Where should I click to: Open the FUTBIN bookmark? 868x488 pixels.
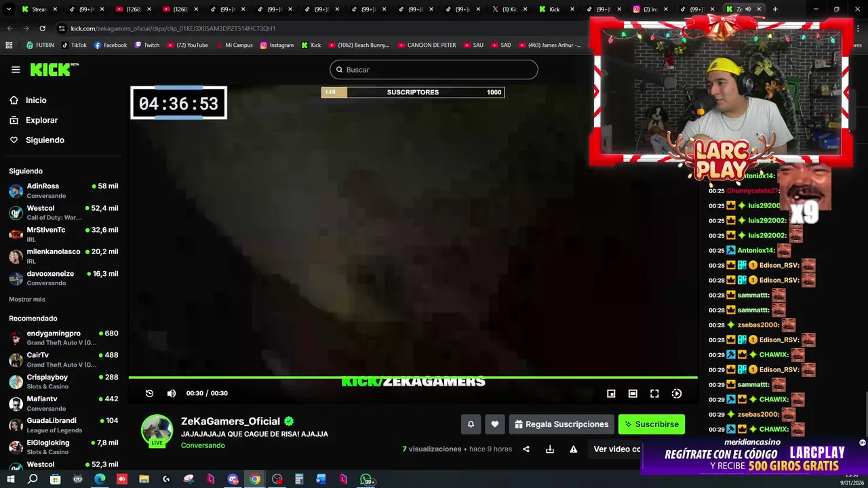(x=40, y=45)
